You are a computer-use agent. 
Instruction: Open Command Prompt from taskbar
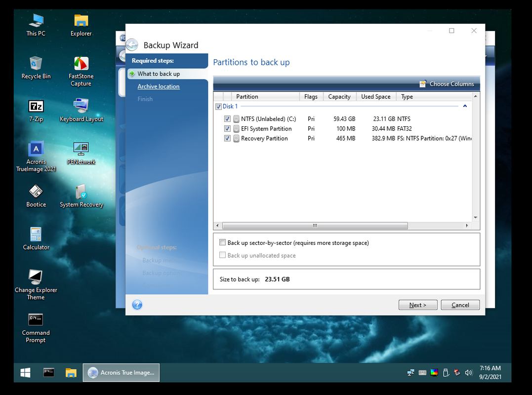pyautogui.click(x=49, y=373)
